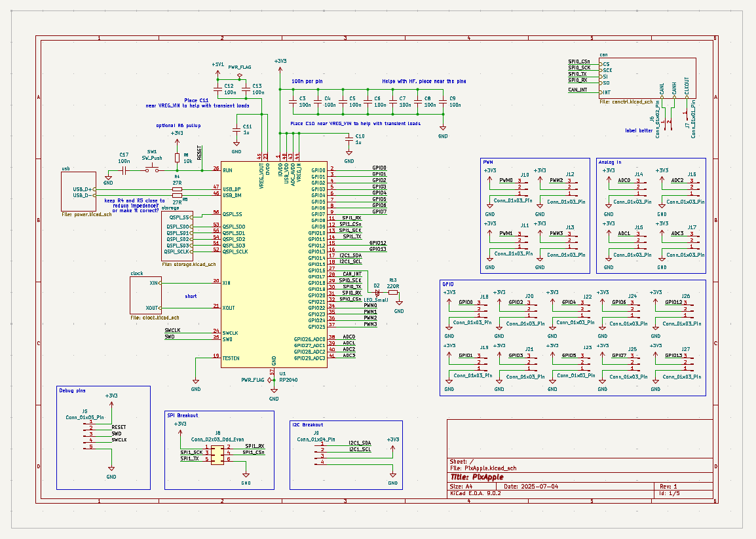Select the R4 27R USB resistor
This screenshot has height=539, width=756.
[x=177, y=189]
